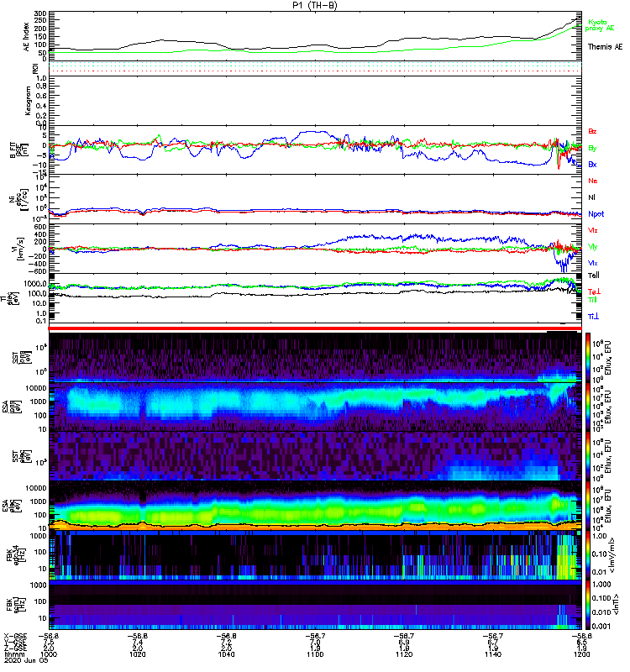Click the "ROI" panel axis label

coord(35,69)
